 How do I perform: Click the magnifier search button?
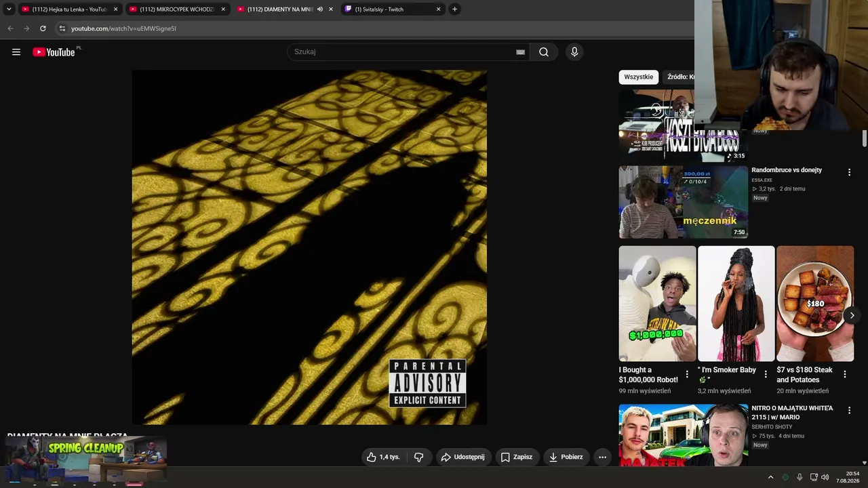pos(544,52)
